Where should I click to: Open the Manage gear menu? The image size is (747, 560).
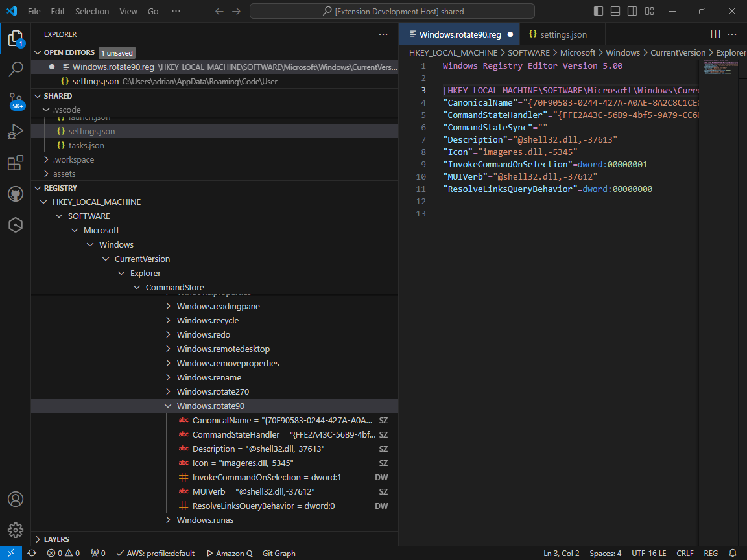pyautogui.click(x=16, y=530)
